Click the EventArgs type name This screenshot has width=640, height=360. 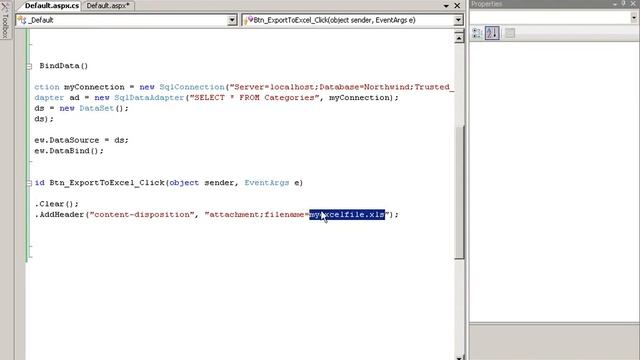click(x=267, y=183)
